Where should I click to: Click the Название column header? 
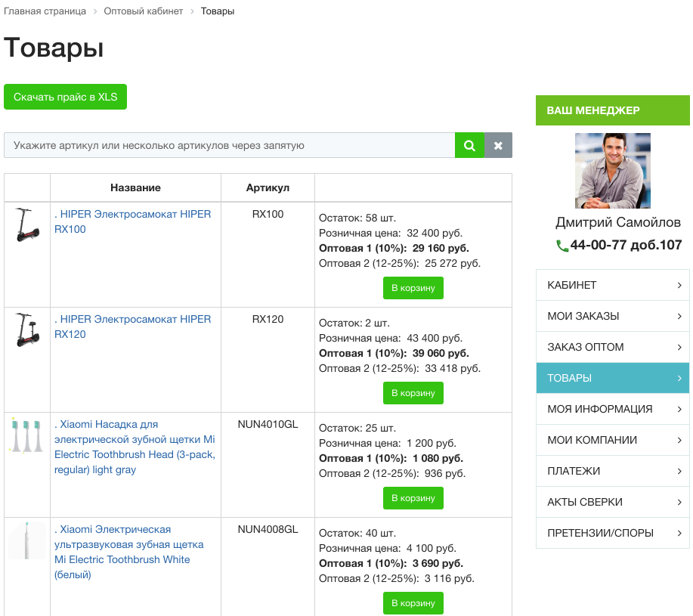pyautogui.click(x=135, y=187)
